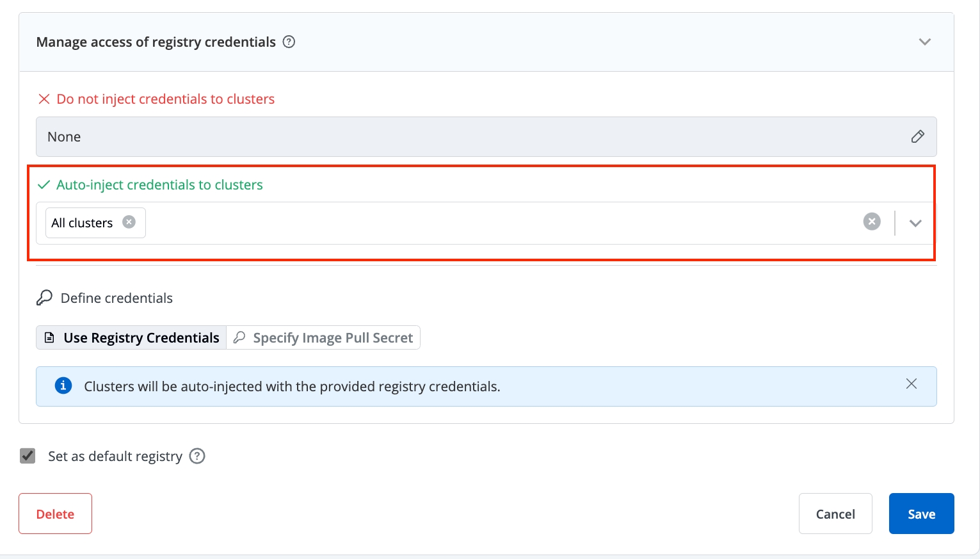Switch to Specify Image Pull Secret tab
This screenshot has width=980, height=559.
(324, 337)
